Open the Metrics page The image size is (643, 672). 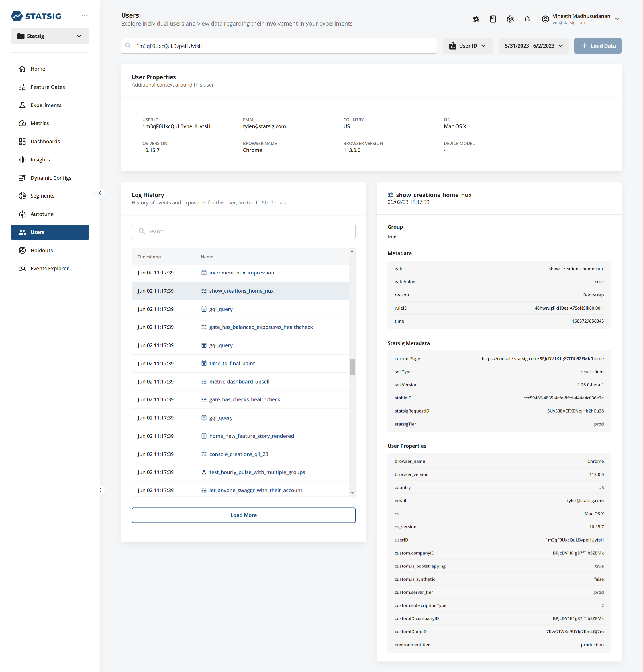pos(40,123)
